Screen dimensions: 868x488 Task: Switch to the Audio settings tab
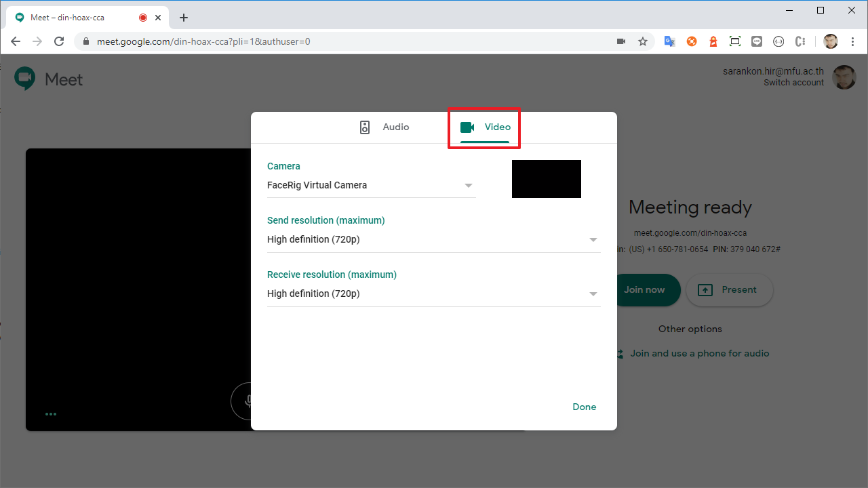click(384, 127)
